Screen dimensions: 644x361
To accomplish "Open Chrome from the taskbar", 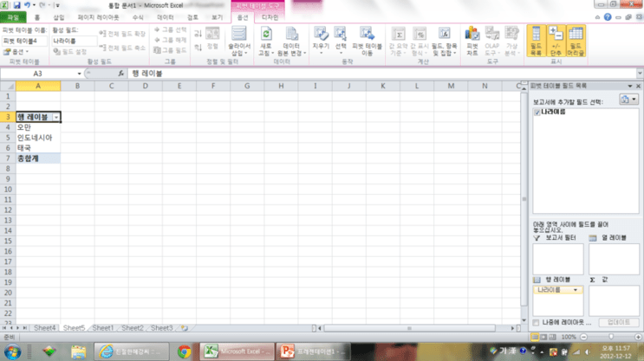I will [x=185, y=351].
